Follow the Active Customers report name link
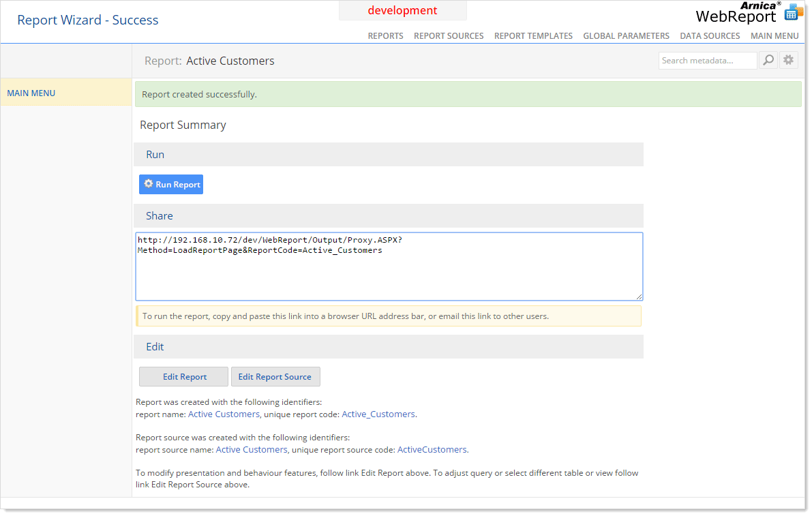This screenshot has height=516, width=812. coord(224,414)
